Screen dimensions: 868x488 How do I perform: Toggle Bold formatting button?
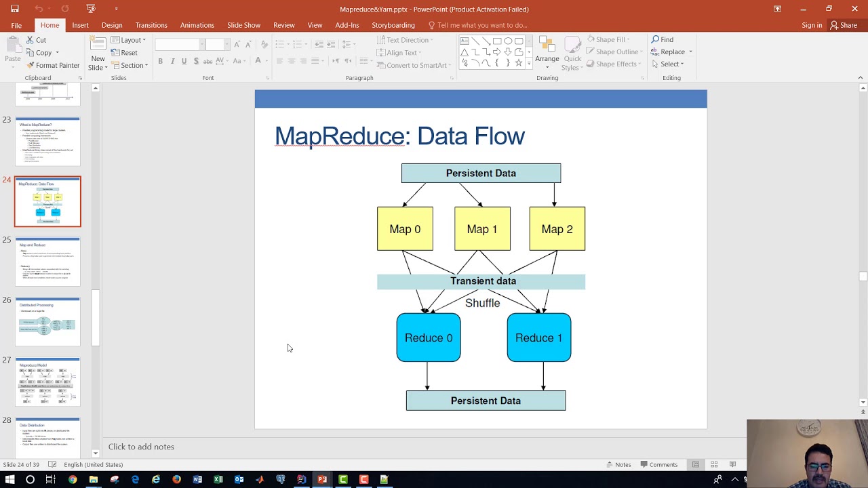click(160, 61)
